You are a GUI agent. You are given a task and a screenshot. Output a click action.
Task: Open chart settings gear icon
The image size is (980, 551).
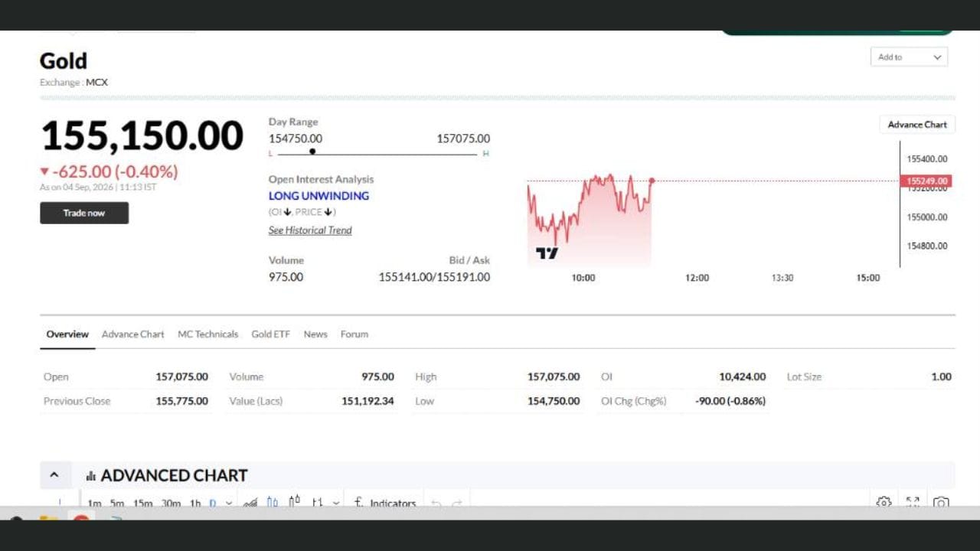click(x=884, y=502)
